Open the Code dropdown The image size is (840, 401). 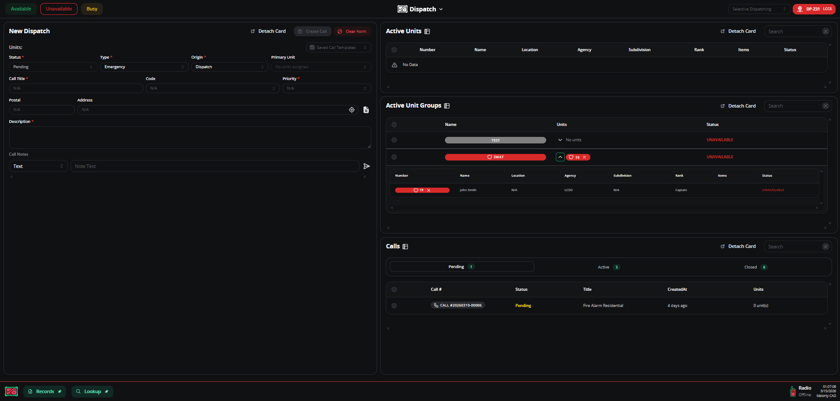pos(212,88)
